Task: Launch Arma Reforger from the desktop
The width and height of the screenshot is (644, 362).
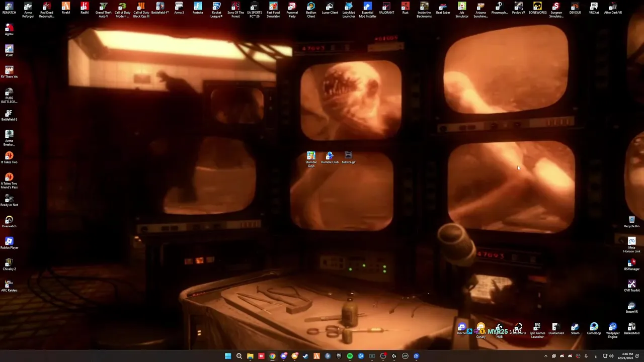Action: pyautogui.click(x=28, y=10)
